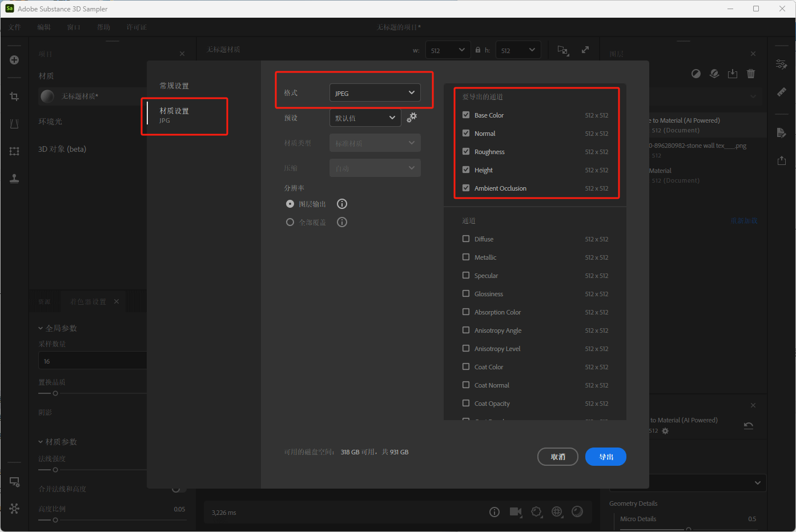Click the 导出 export button

coord(606,457)
